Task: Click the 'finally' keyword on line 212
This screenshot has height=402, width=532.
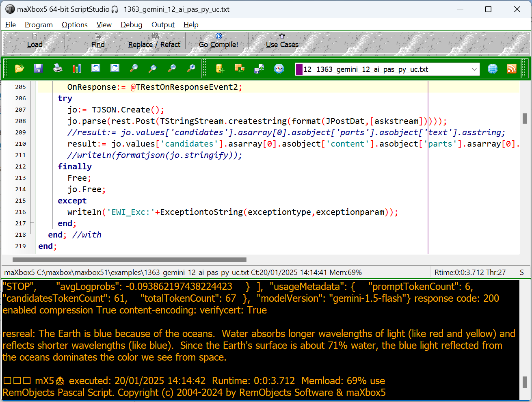Action: point(75,166)
